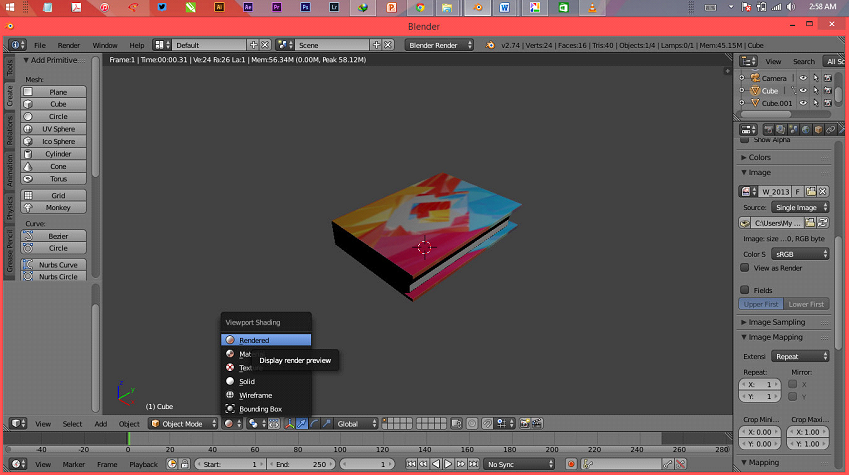Collapse the Add Primitive panel
This screenshot has width=849, height=475.
coord(53,60)
